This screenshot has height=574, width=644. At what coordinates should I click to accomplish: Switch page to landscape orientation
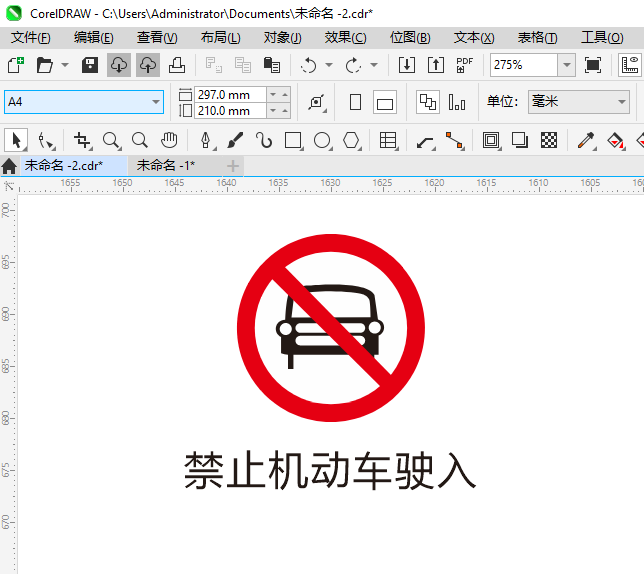click(385, 102)
